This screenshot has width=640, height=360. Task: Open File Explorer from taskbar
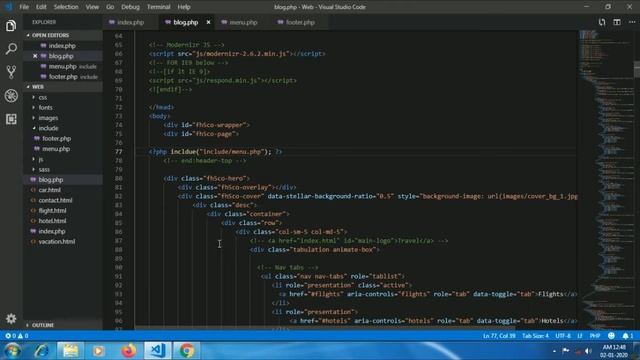70,351
